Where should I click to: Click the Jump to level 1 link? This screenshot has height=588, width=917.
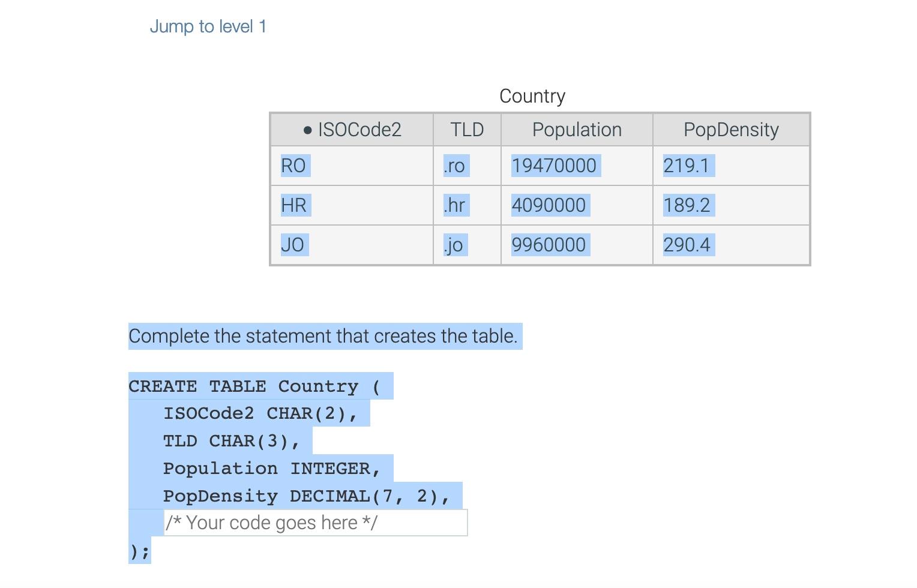[208, 26]
